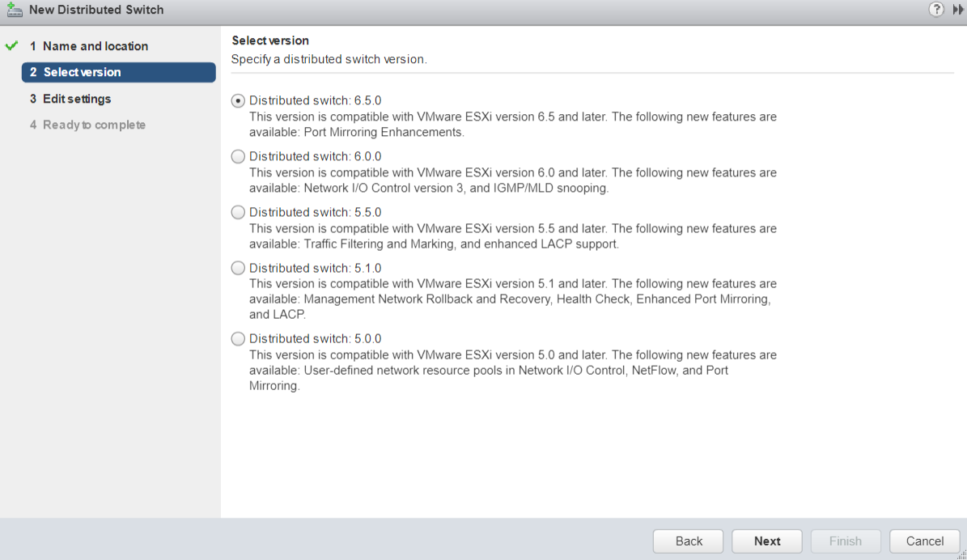Image resolution: width=967 pixels, height=560 pixels.
Task: Select Distributed switch: 5.0.0 radio button
Action: (238, 339)
